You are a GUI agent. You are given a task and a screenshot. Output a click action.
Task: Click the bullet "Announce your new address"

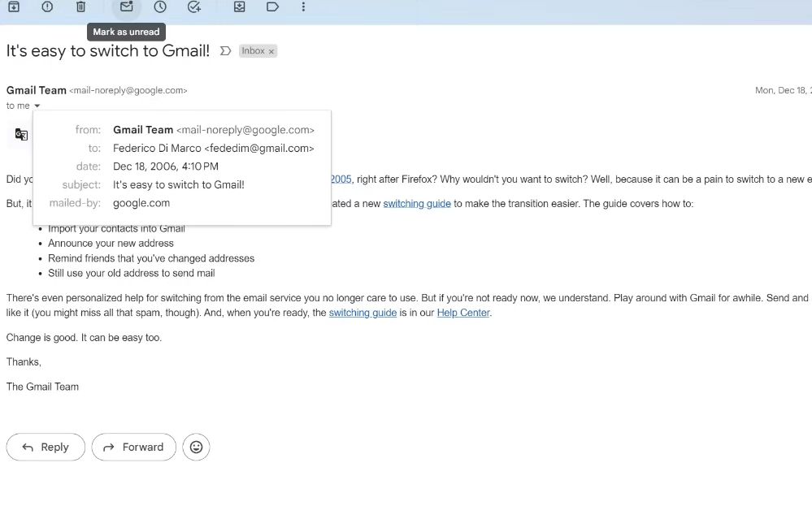(x=111, y=243)
